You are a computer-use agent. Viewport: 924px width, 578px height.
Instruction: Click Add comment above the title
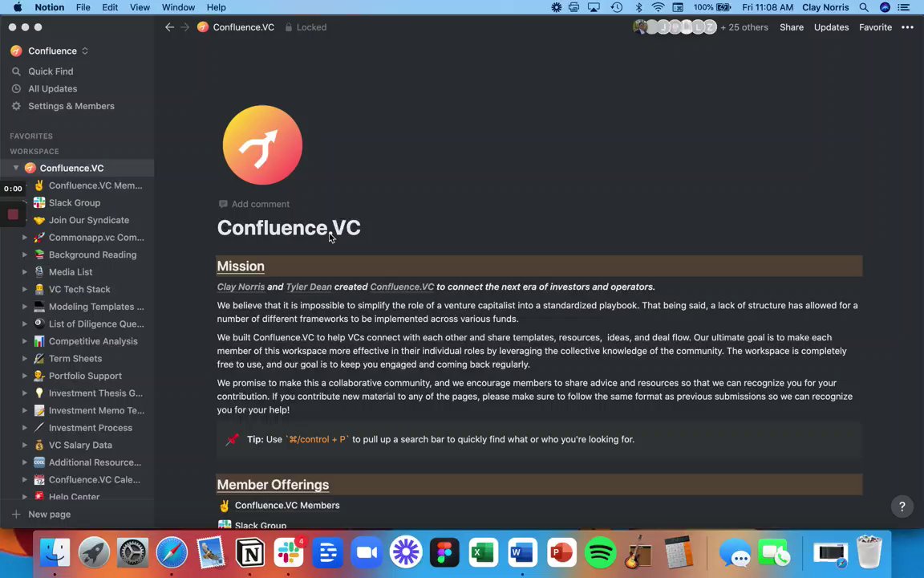[x=254, y=204]
